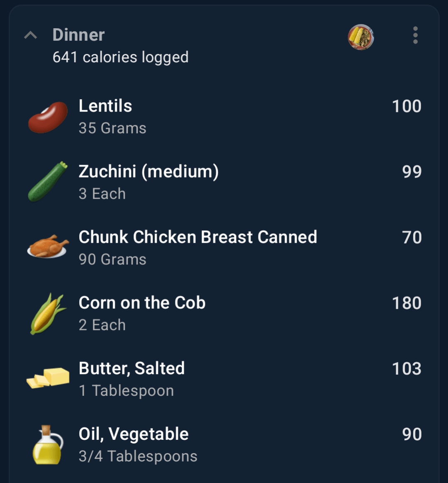Tap the butter icon

(x=48, y=378)
